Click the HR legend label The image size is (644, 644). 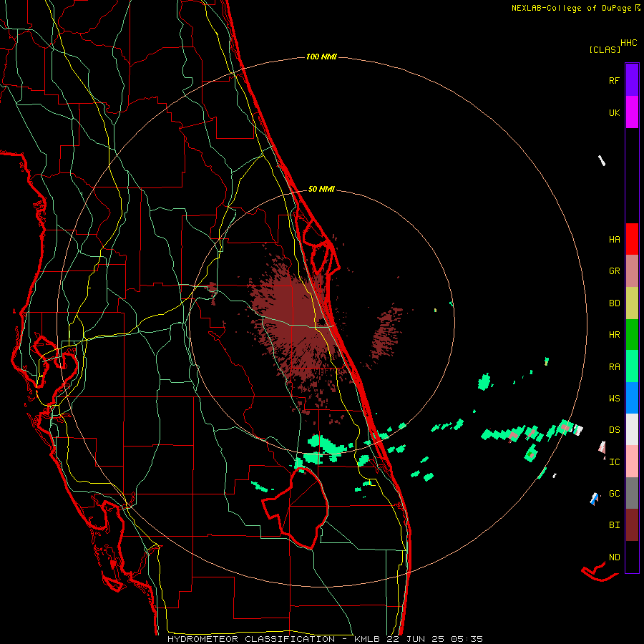(614, 335)
